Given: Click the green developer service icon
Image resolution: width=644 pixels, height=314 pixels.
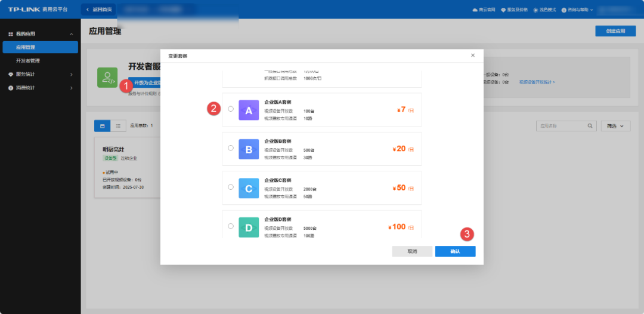Looking at the screenshot, I should (107, 78).
